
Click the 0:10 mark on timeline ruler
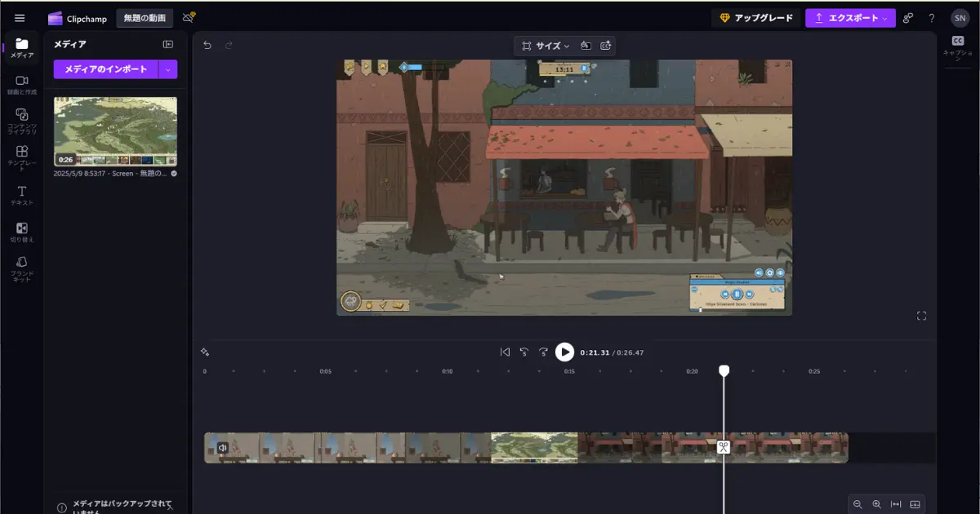pyautogui.click(x=448, y=371)
